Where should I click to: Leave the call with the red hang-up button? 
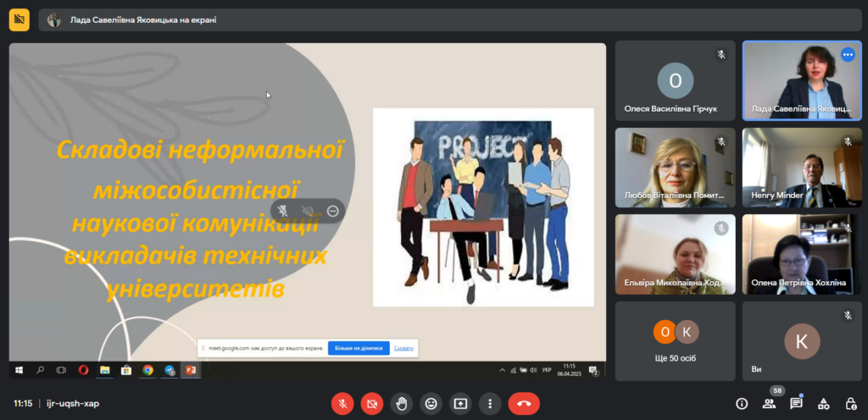[x=524, y=404]
